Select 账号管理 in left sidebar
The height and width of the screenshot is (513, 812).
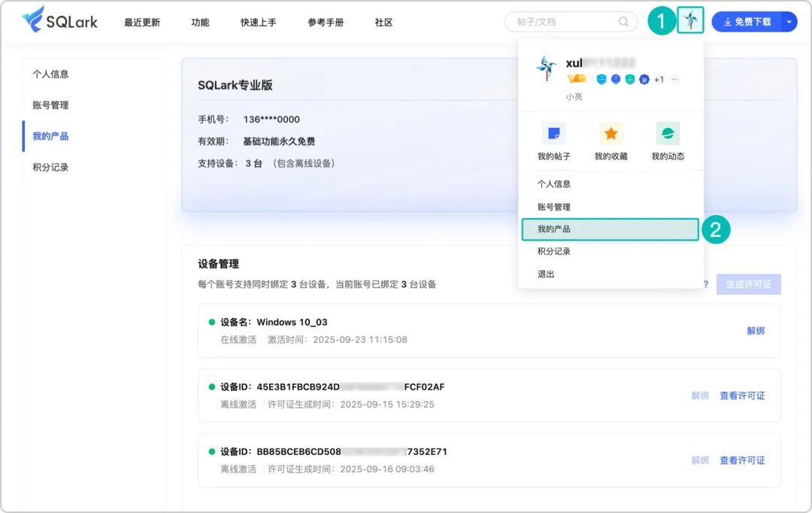(50, 105)
